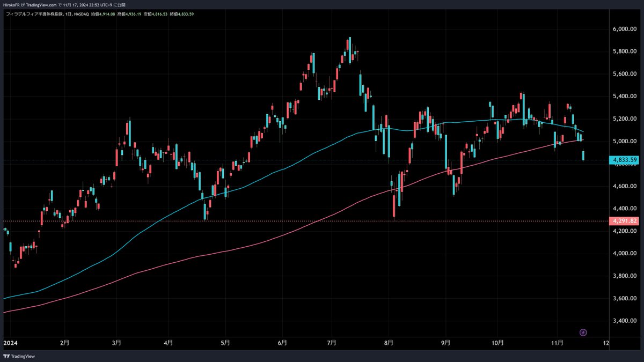The height and width of the screenshot is (362, 644).
Task: Click the 9月 label on time axis
Action: (446, 342)
